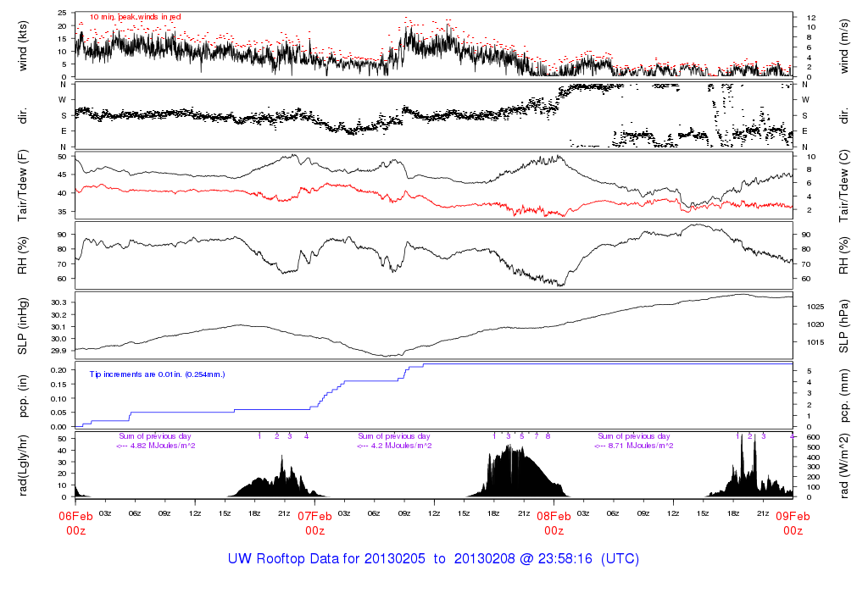Click the '29.9' pressure tick value
Screen dimensions: 868x593
click(x=59, y=351)
